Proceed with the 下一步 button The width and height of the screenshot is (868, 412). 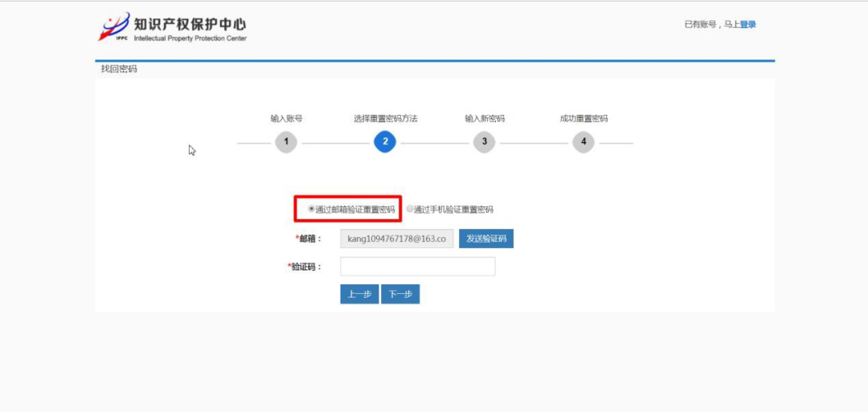click(x=400, y=295)
